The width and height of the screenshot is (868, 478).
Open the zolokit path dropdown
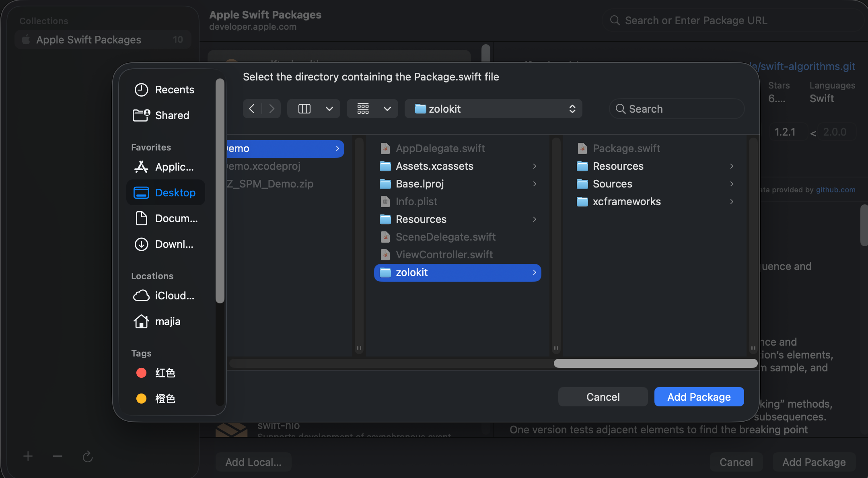pyautogui.click(x=493, y=109)
